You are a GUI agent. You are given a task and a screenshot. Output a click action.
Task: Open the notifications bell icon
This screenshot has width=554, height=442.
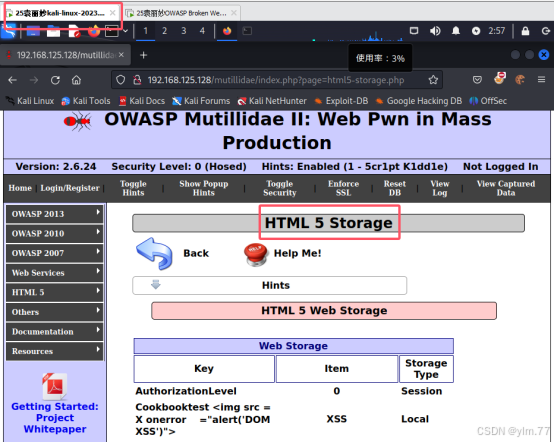coord(456,31)
